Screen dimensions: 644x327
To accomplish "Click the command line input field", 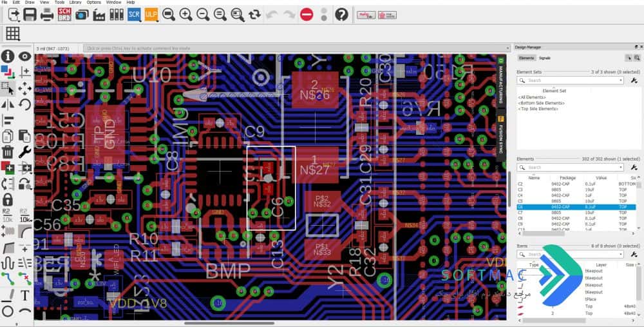I will coord(295,48).
